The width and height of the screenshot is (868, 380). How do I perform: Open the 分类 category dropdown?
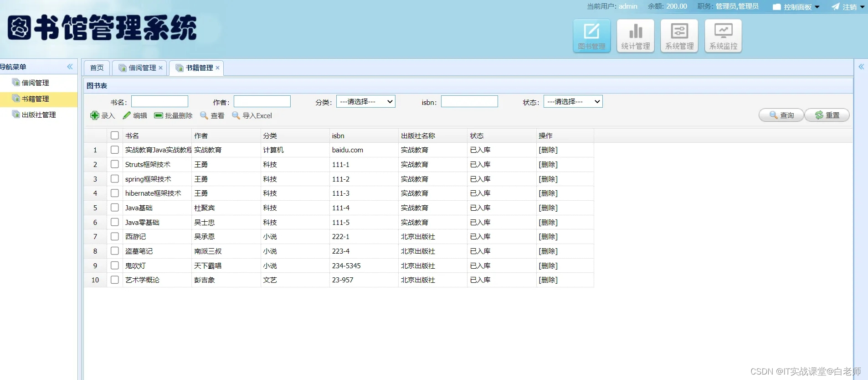point(365,101)
